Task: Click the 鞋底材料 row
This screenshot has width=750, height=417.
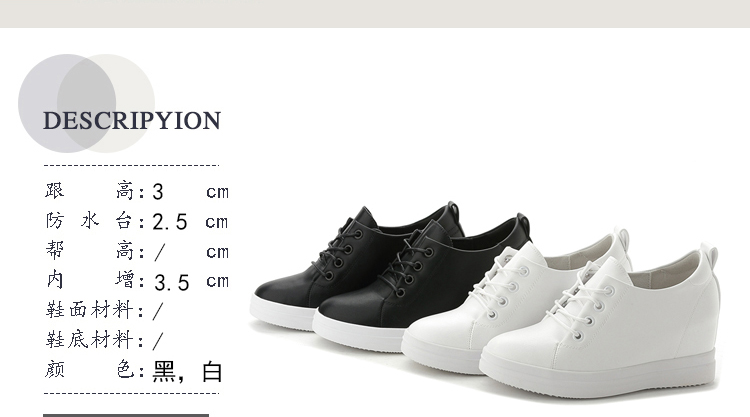Action: 105,340
